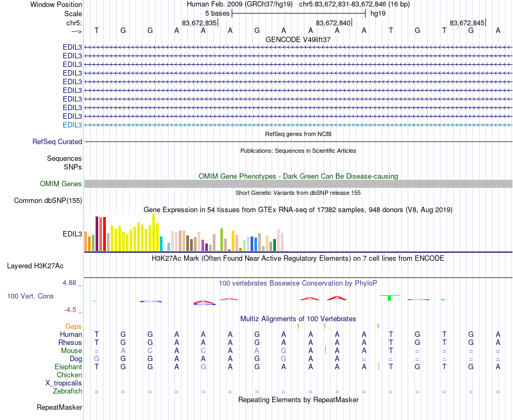Click the gray OMIM Genes bar
This screenshot has width=513, height=420.
pyautogui.click(x=298, y=184)
